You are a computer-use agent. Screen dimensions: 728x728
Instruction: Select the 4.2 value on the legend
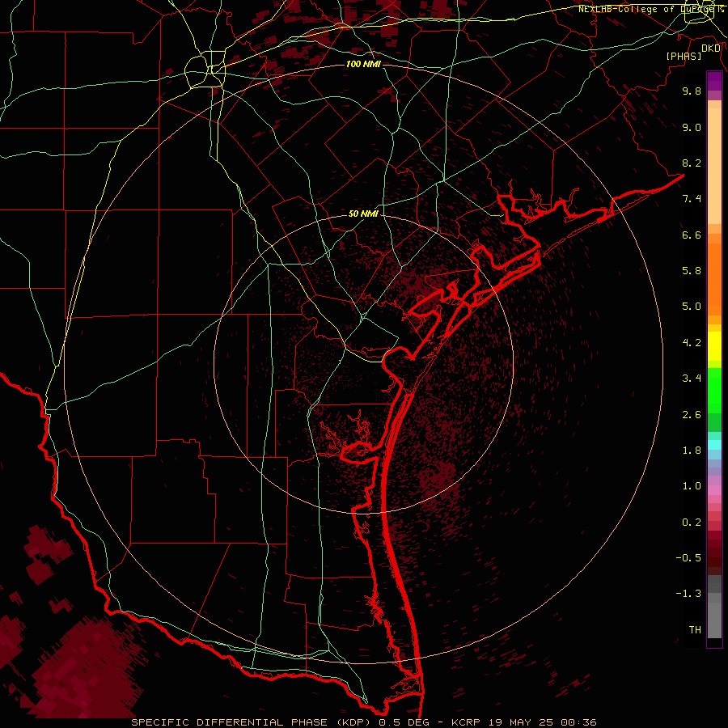tap(692, 343)
